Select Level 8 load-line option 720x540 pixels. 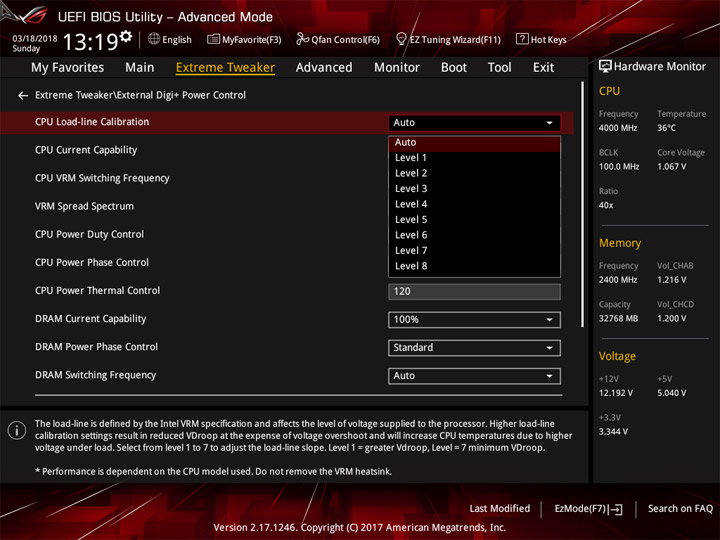click(474, 266)
